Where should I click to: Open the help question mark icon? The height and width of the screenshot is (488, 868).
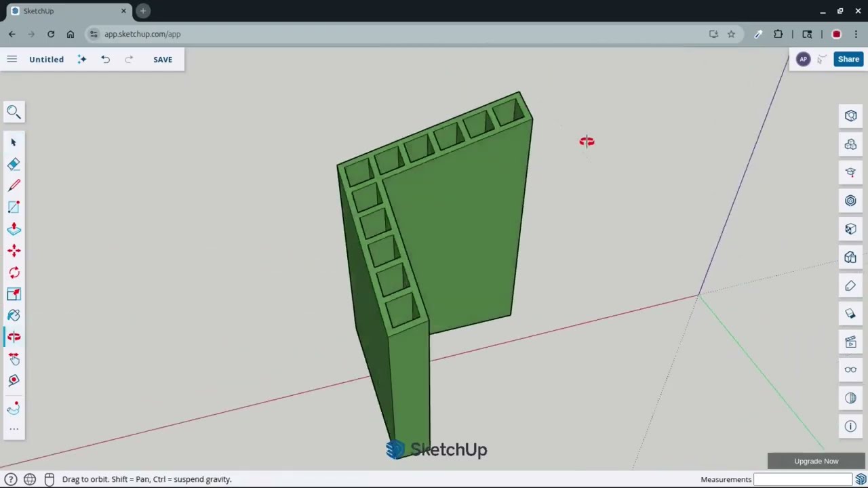10,479
